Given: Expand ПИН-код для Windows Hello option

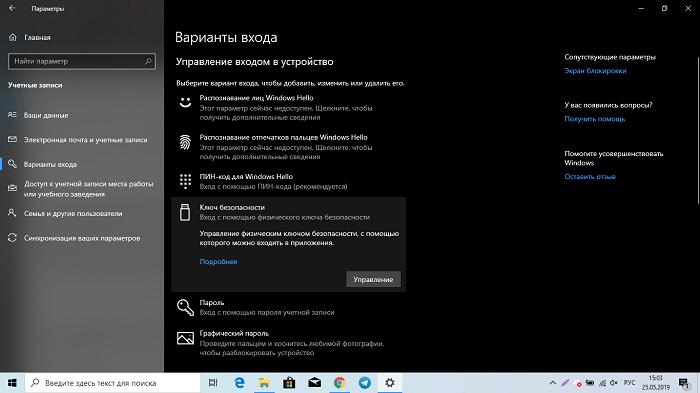Looking at the screenshot, I should click(x=288, y=181).
